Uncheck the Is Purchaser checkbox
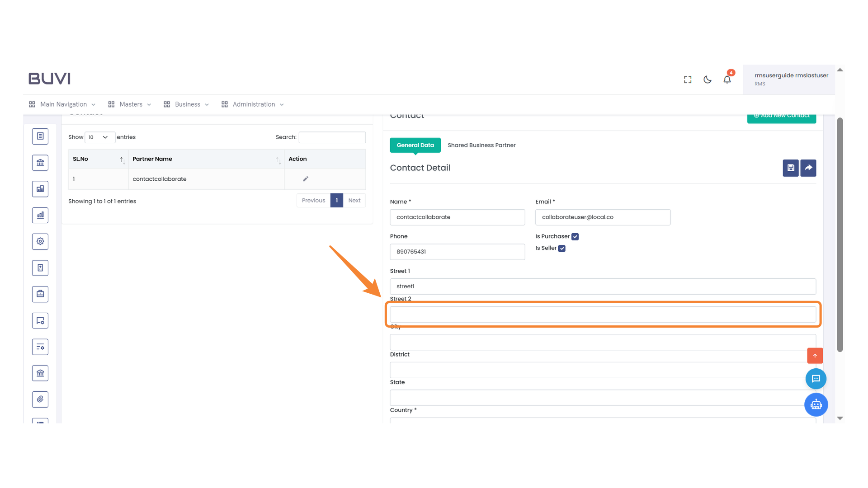 575,237
